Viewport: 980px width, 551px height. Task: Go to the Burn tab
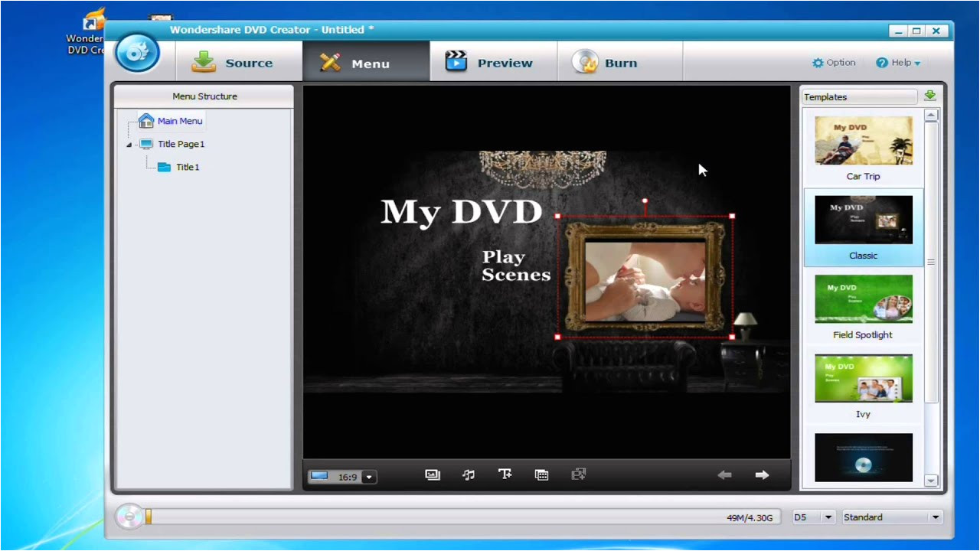click(x=619, y=62)
